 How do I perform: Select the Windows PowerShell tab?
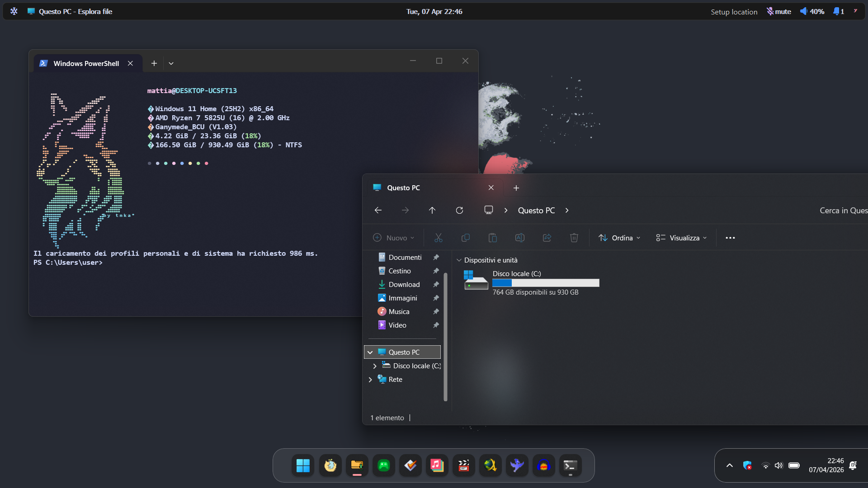click(86, 64)
